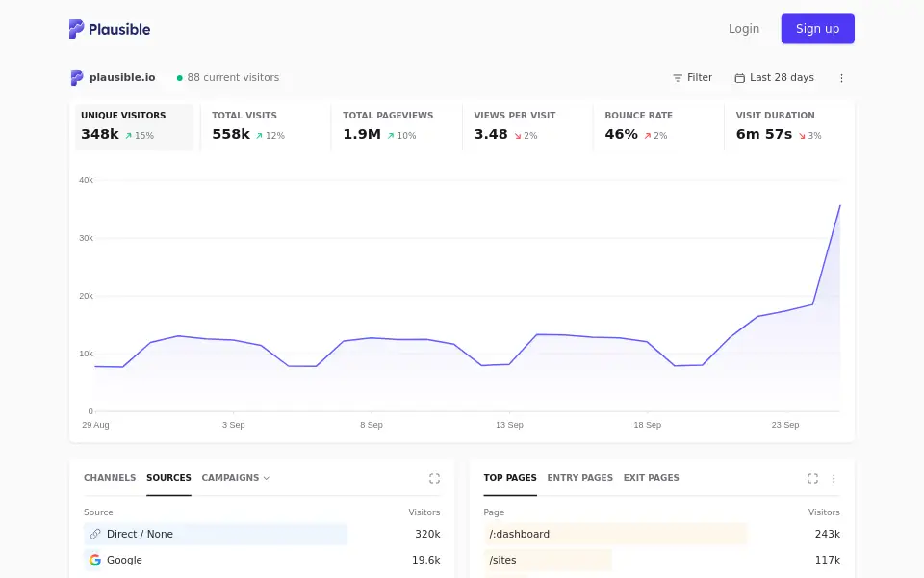Click the 8 Sep axis label
Viewport: 924px width, 578px height.
[x=372, y=425]
